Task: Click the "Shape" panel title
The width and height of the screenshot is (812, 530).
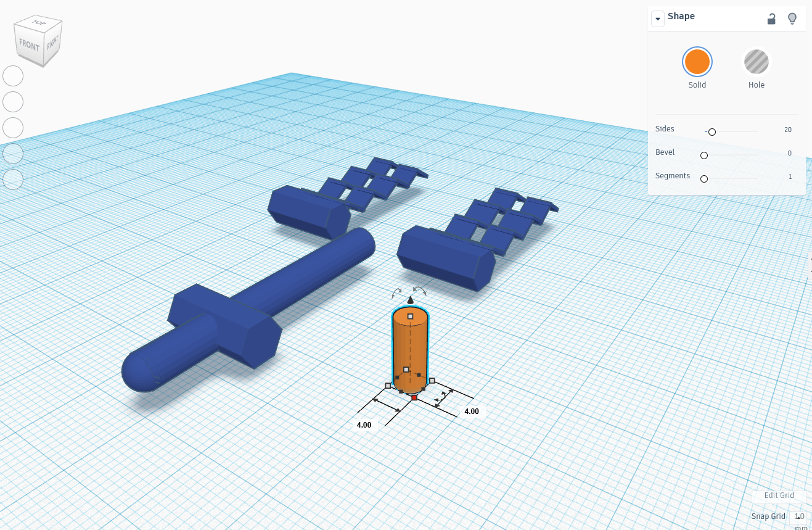Action: click(x=681, y=16)
